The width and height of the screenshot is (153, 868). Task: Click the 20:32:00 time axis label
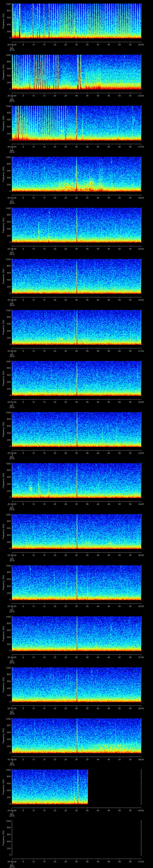12,453
